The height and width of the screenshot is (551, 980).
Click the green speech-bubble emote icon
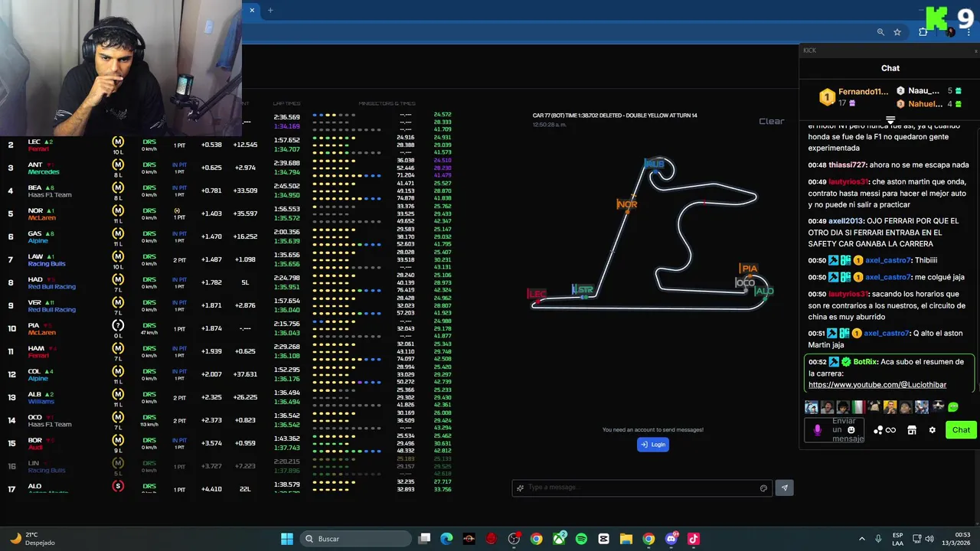[x=953, y=407]
